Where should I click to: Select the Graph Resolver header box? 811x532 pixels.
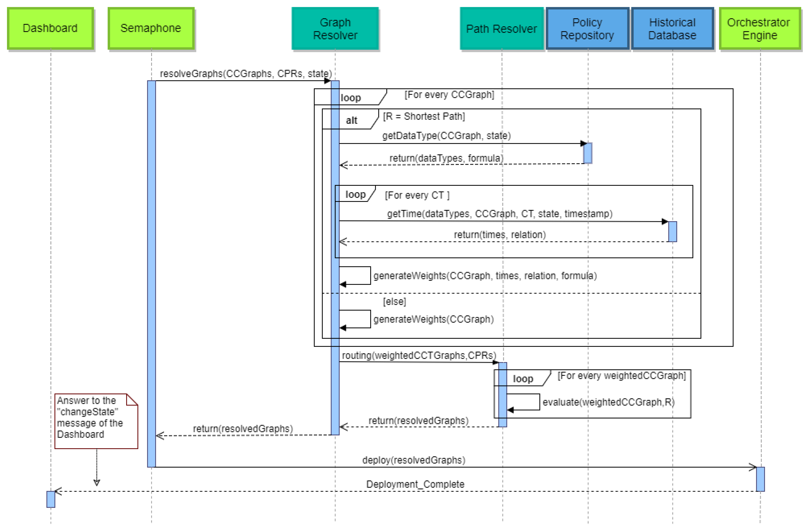[x=335, y=29]
